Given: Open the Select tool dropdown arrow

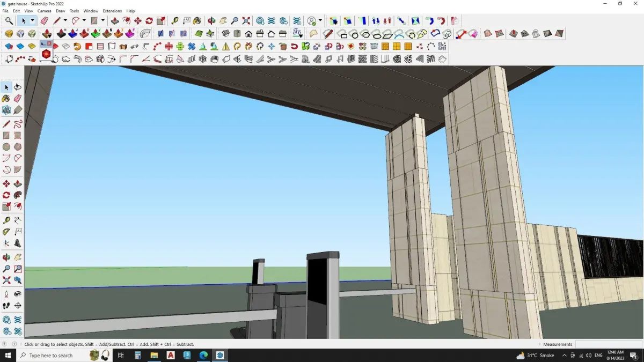Looking at the screenshot, I should [32, 21].
